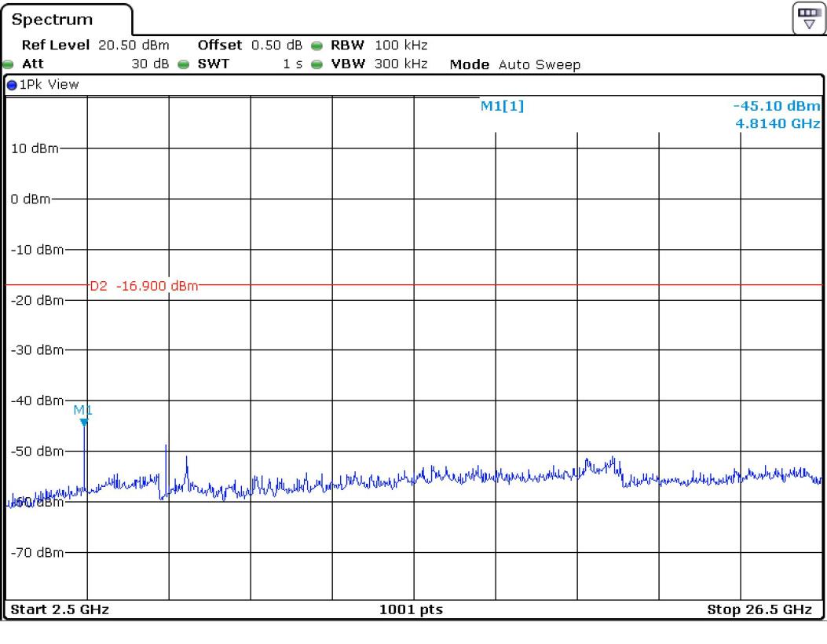Click the green indicator beside SWT
The width and height of the screenshot is (827, 644).
pyautogui.click(x=184, y=65)
